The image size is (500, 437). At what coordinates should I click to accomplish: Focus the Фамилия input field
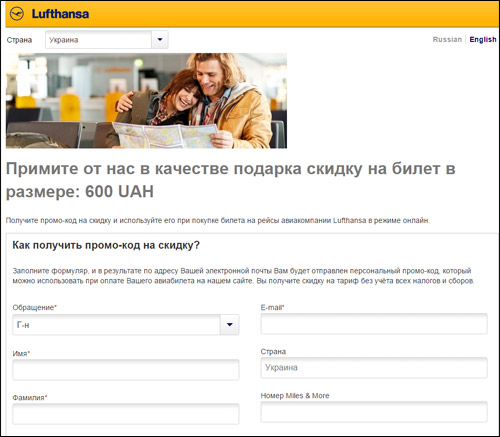click(x=126, y=414)
